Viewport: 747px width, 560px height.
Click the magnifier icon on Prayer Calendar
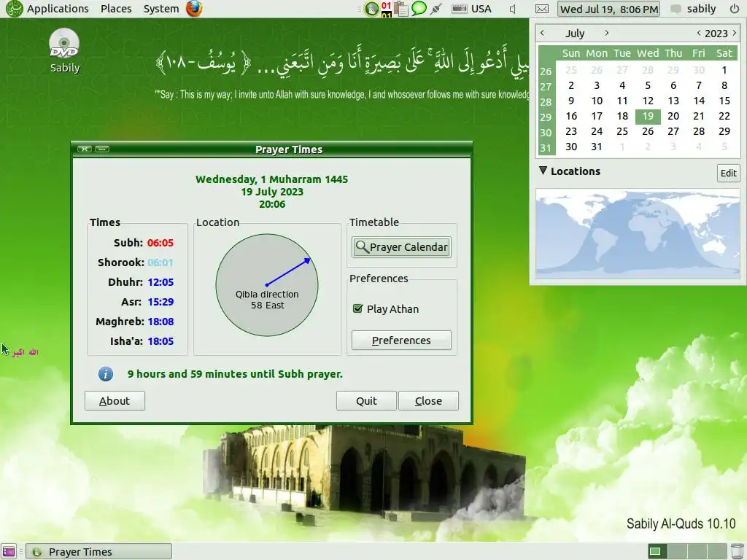362,246
